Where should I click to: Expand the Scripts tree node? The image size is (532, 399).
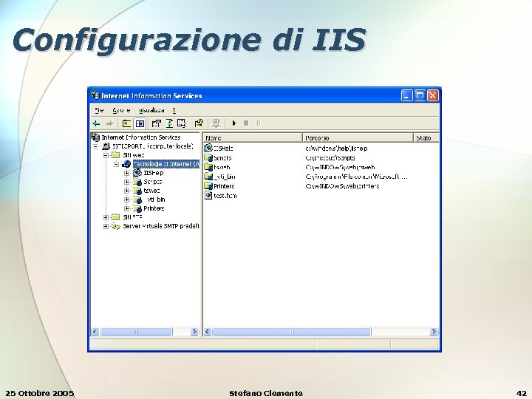tap(127, 182)
